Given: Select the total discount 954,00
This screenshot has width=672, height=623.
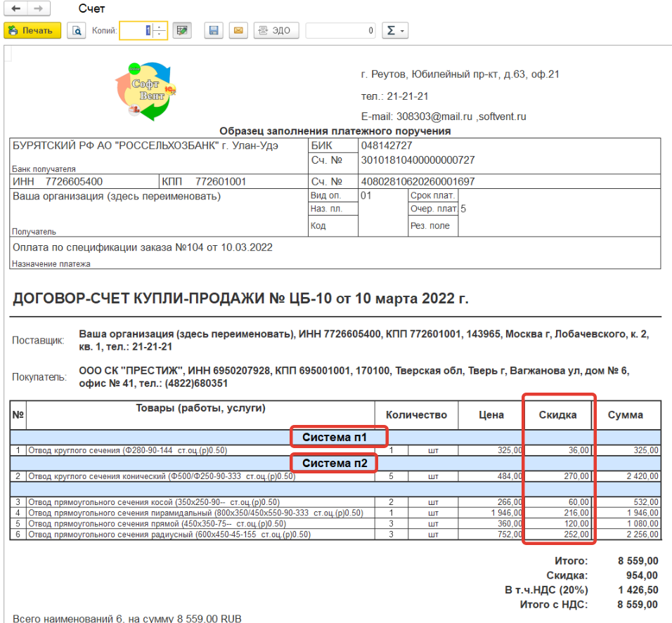Looking at the screenshot, I should click(642, 575).
